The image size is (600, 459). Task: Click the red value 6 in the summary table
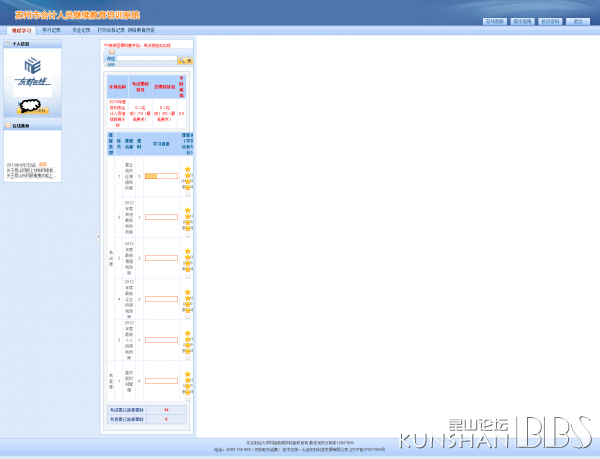[x=166, y=419]
